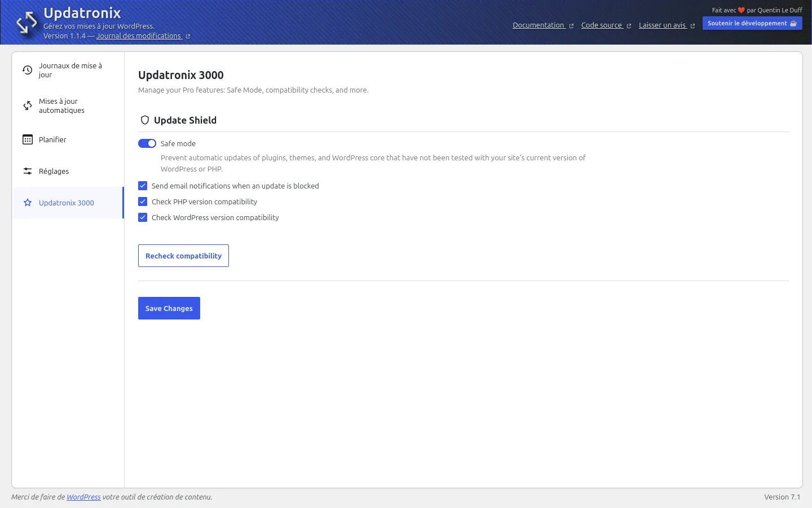Click 'par Quentin Le Duff' credit text
Viewport: 812px width, 508px height.
point(774,10)
